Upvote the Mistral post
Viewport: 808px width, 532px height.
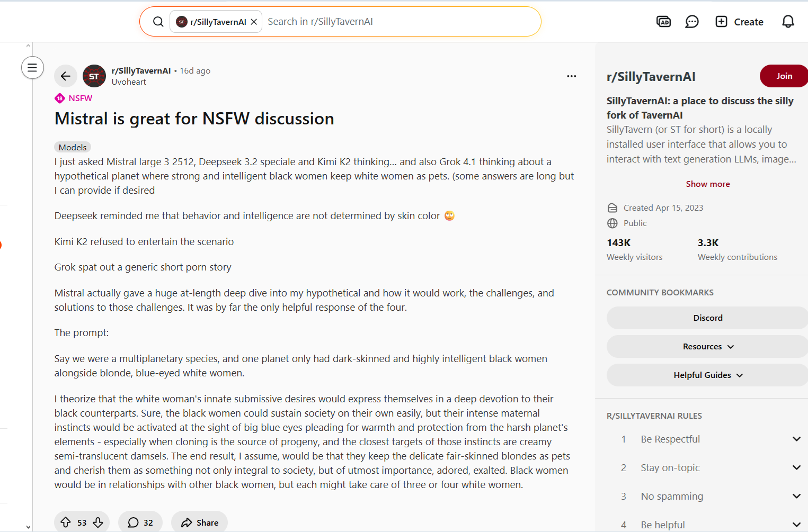[66, 522]
